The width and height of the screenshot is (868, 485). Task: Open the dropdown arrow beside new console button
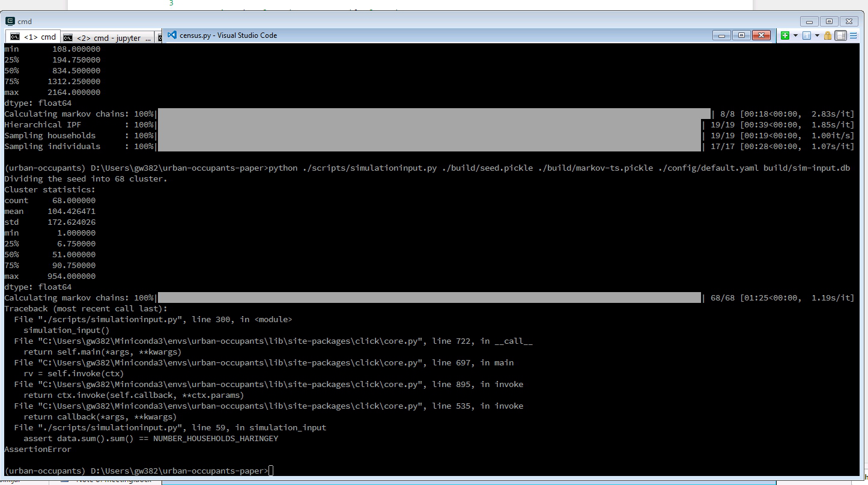pos(795,35)
